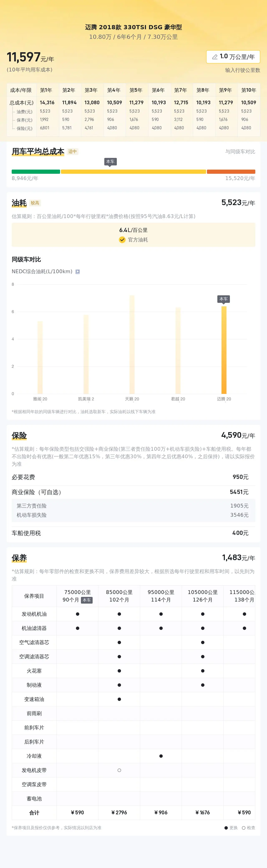This screenshot has height=868, width=267.
Task: Click the 6.4L/百公里 fuel figure
Action: click(x=133, y=230)
